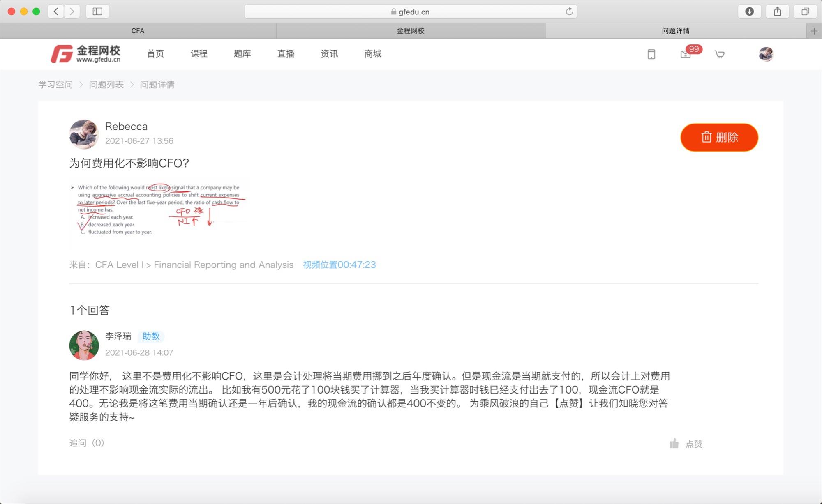Open a new tab with plus button

point(814,31)
